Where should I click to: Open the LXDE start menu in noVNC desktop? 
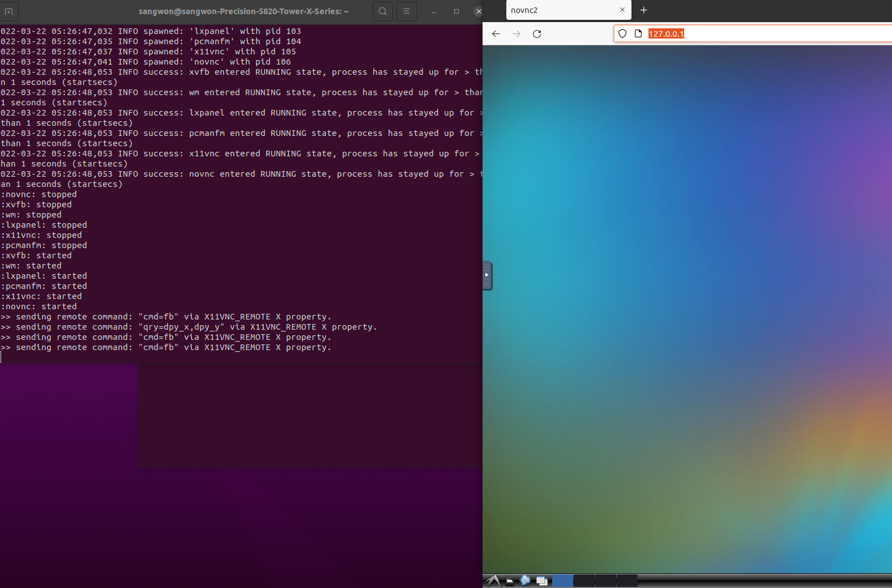coord(493,581)
